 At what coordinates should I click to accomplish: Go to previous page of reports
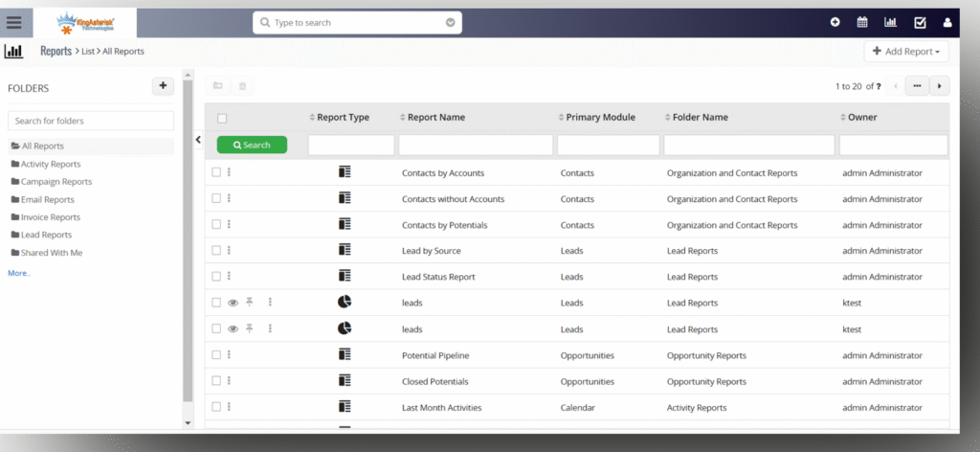(896, 86)
